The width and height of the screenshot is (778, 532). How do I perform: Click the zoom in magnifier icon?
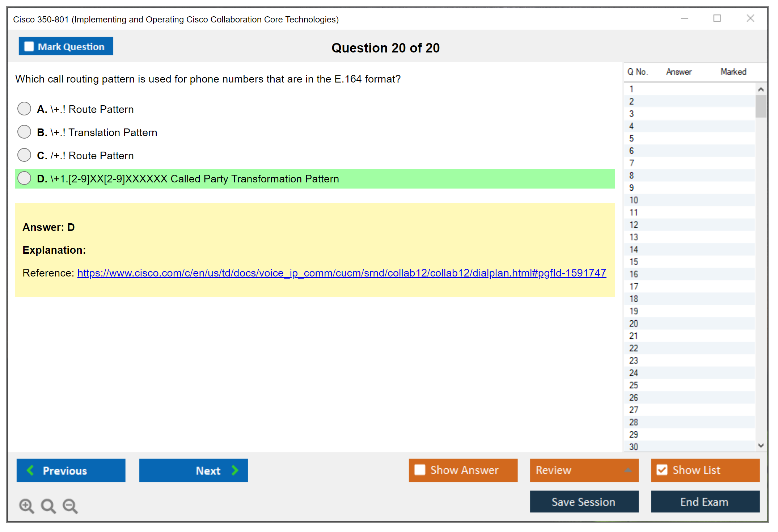26,506
